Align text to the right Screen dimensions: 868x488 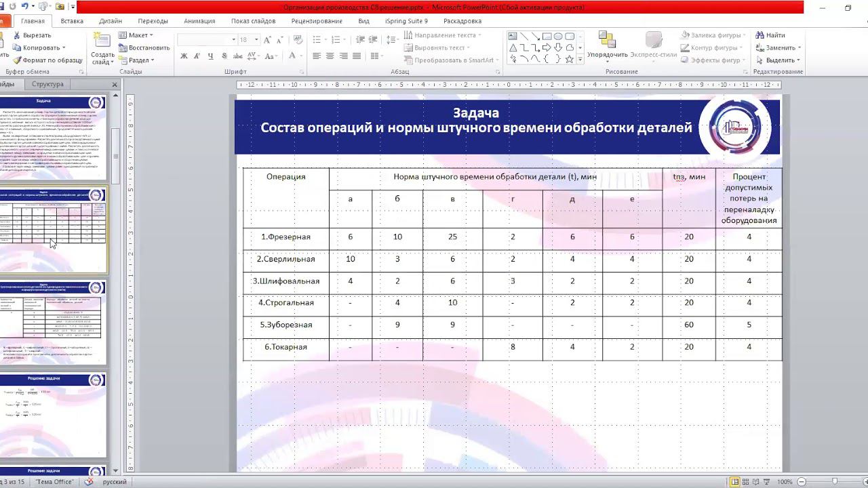(x=344, y=56)
